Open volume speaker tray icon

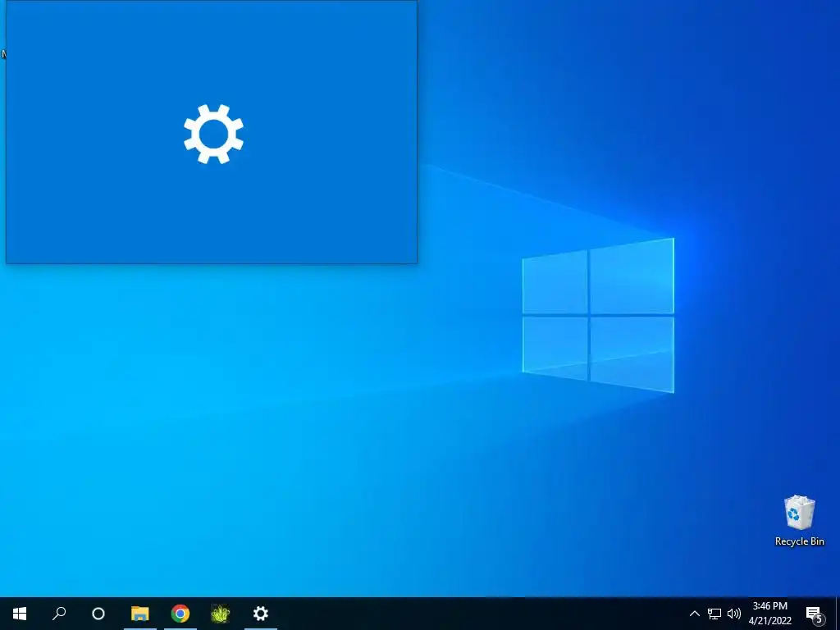[x=734, y=614]
